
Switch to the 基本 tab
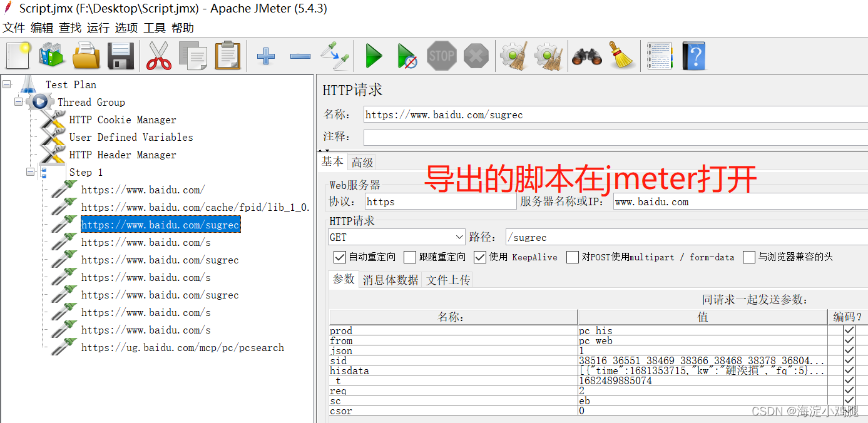332,161
